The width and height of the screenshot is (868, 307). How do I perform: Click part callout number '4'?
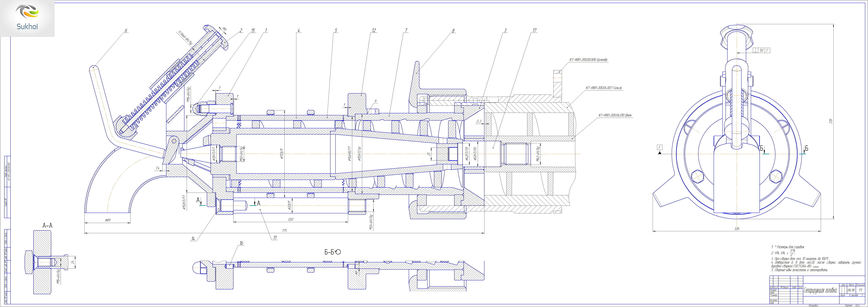click(x=298, y=31)
